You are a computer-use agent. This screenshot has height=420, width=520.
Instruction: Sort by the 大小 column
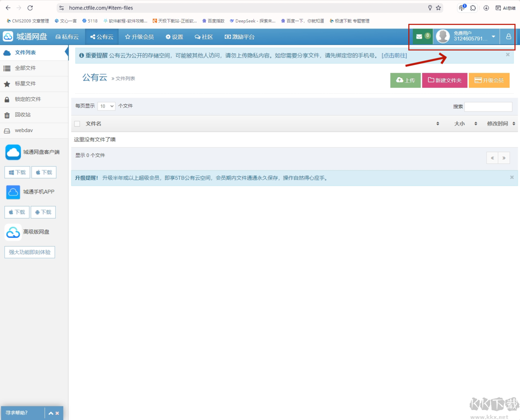[459, 124]
